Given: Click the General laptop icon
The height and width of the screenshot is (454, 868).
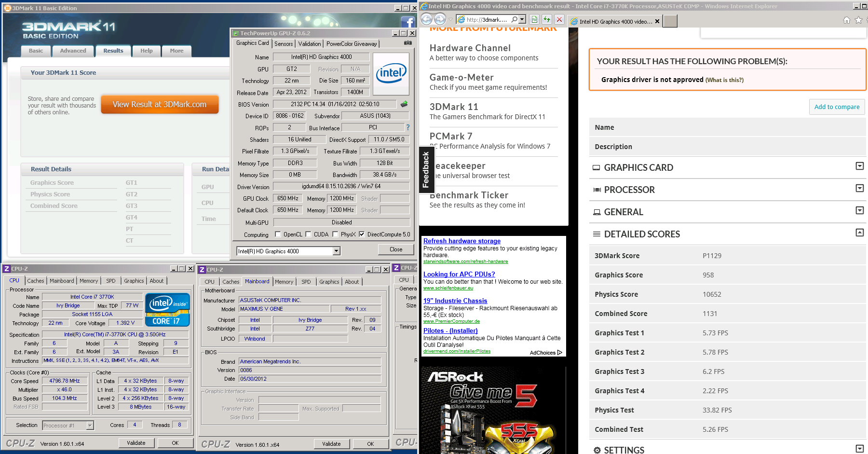Looking at the screenshot, I should click(597, 212).
